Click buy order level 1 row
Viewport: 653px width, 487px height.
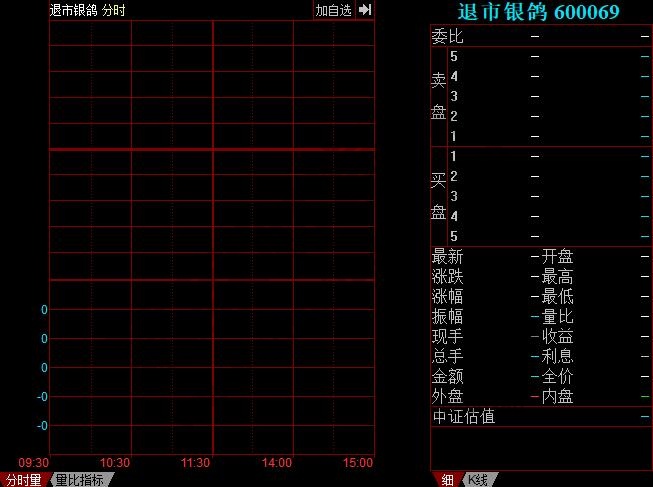(x=540, y=156)
